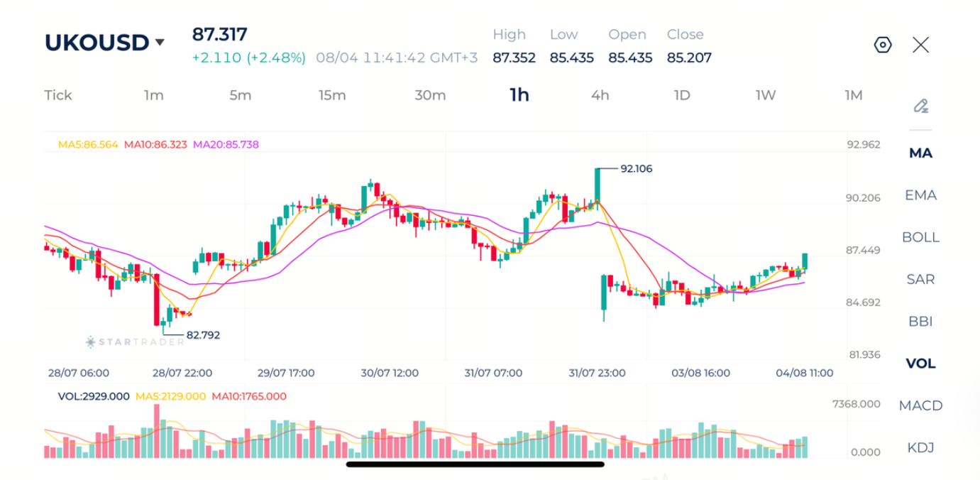Toggle the MA indicator

tap(920, 153)
